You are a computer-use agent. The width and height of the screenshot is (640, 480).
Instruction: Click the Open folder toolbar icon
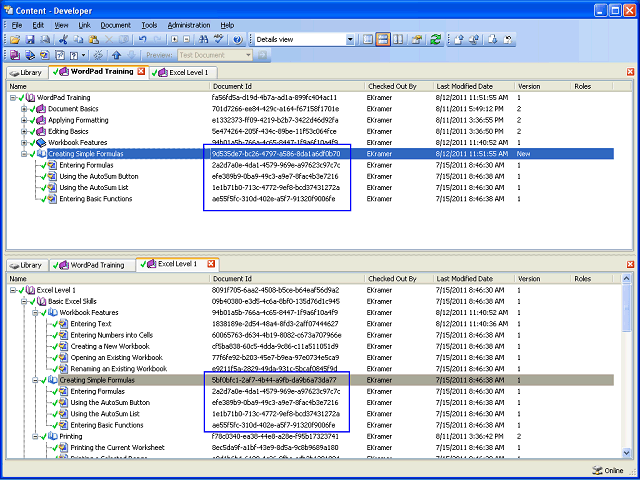(15, 40)
